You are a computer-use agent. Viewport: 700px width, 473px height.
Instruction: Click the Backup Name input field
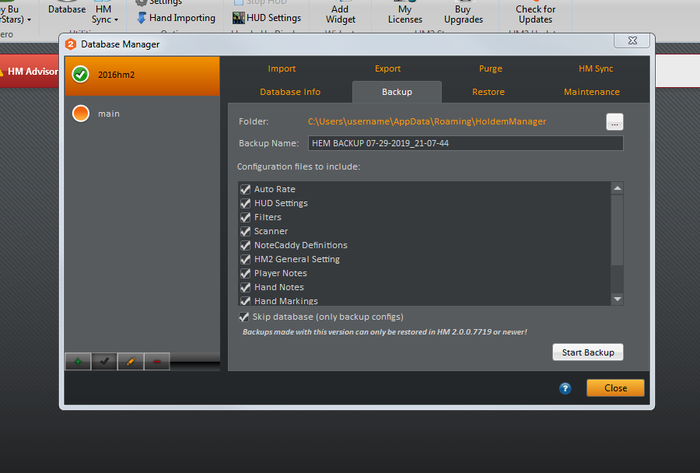(x=466, y=143)
